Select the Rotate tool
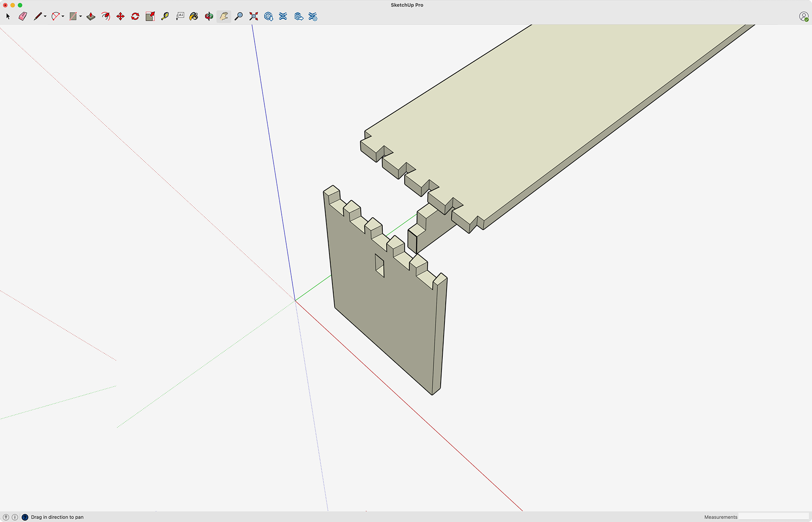Image resolution: width=812 pixels, height=522 pixels. [x=135, y=16]
